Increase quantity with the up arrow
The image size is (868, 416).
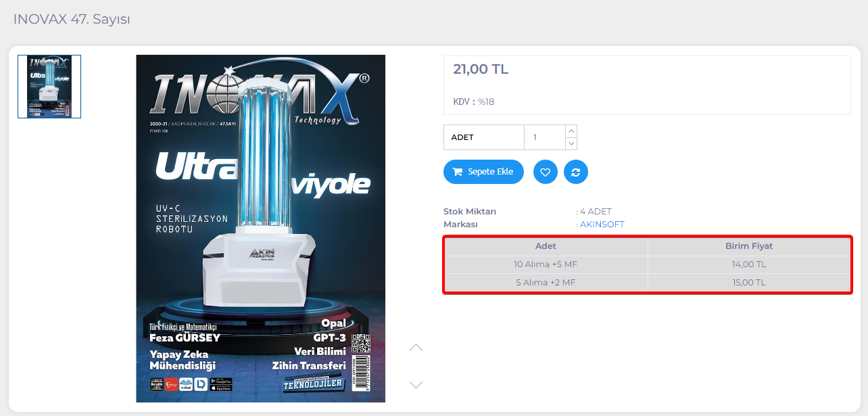tap(571, 131)
